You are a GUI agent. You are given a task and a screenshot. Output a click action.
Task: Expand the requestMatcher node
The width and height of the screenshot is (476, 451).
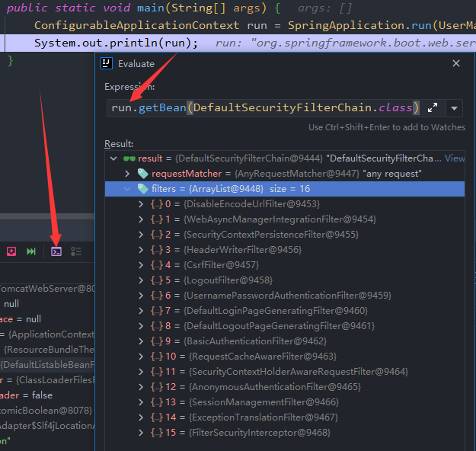click(x=127, y=174)
